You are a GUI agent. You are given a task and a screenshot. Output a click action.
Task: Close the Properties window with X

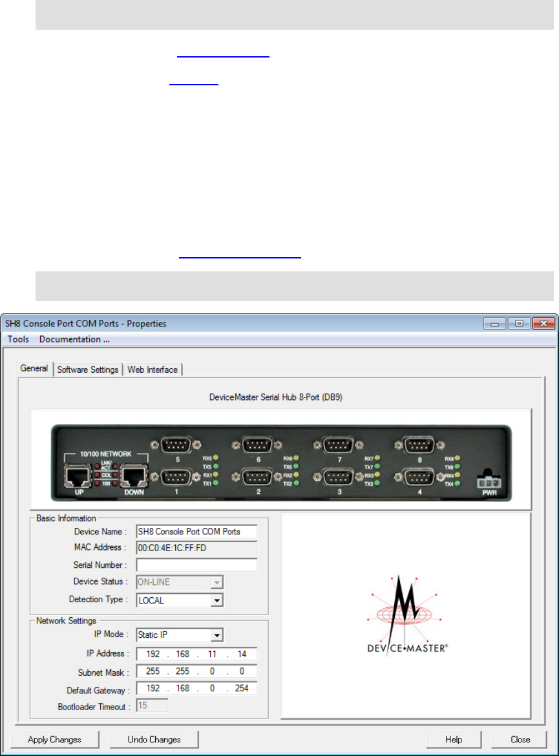[x=543, y=324]
